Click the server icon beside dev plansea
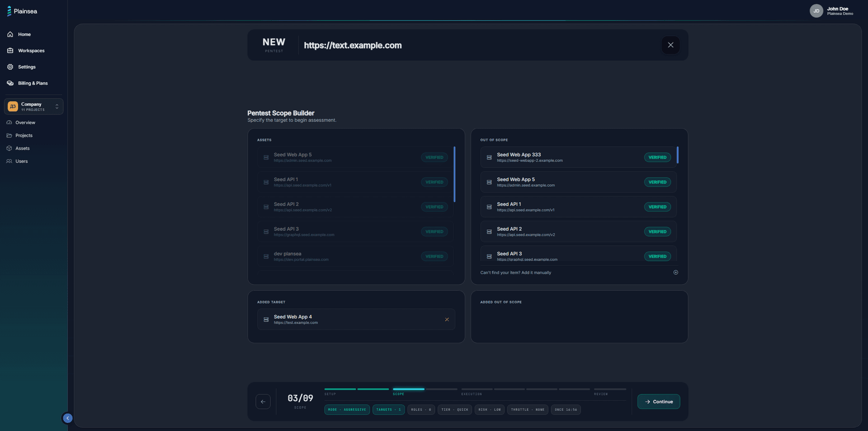The image size is (868, 431). [x=266, y=256]
